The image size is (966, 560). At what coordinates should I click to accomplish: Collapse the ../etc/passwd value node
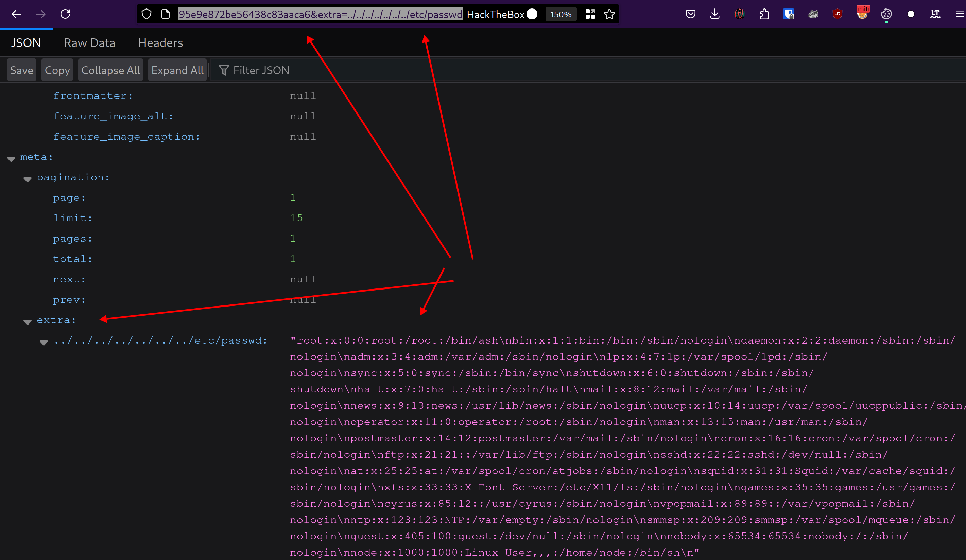[x=44, y=342]
